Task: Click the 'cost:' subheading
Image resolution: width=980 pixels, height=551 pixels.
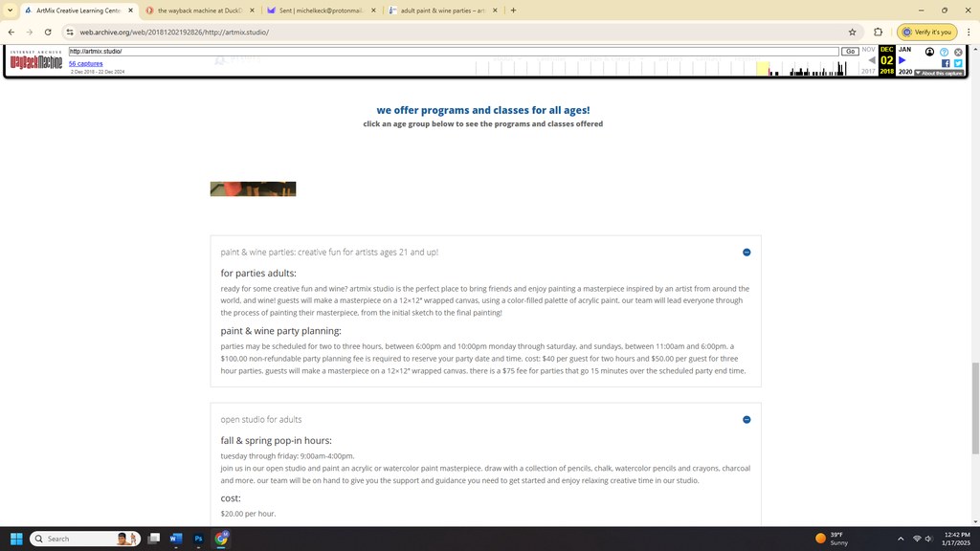Action: pyautogui.click(x=231, y=497)
